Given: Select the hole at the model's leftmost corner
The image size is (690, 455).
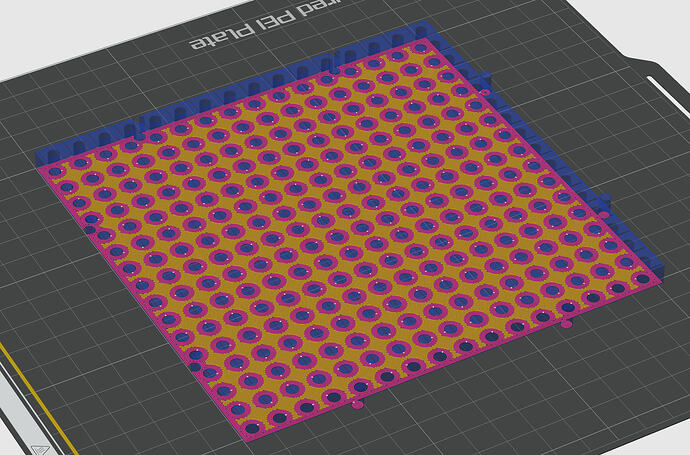Looking at the screenshot, I should click(55, 171).
